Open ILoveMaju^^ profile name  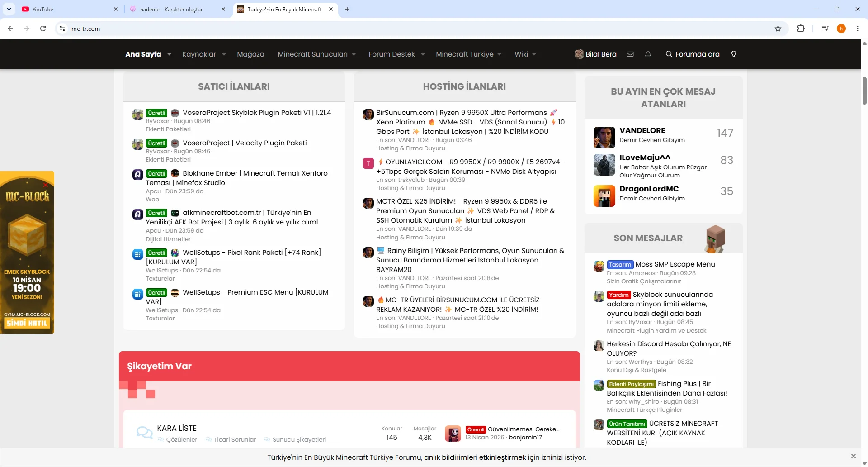click(x=645, y=157)
